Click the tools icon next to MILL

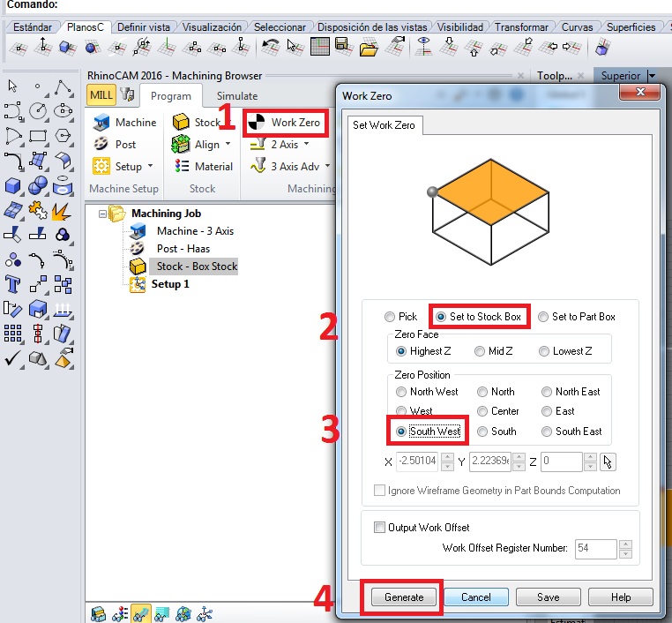128,94
